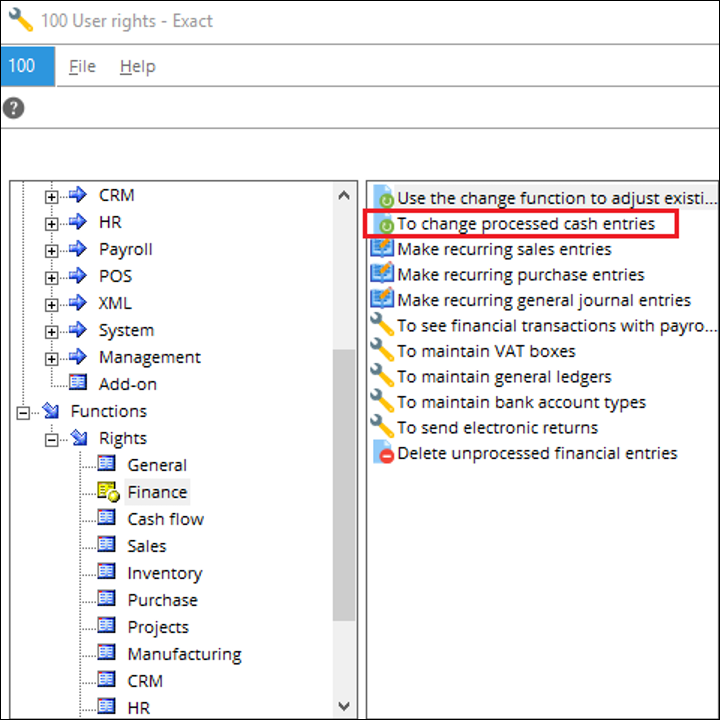
Task: Select Manufacturing in the Rights tree
Action: [184, 654]
